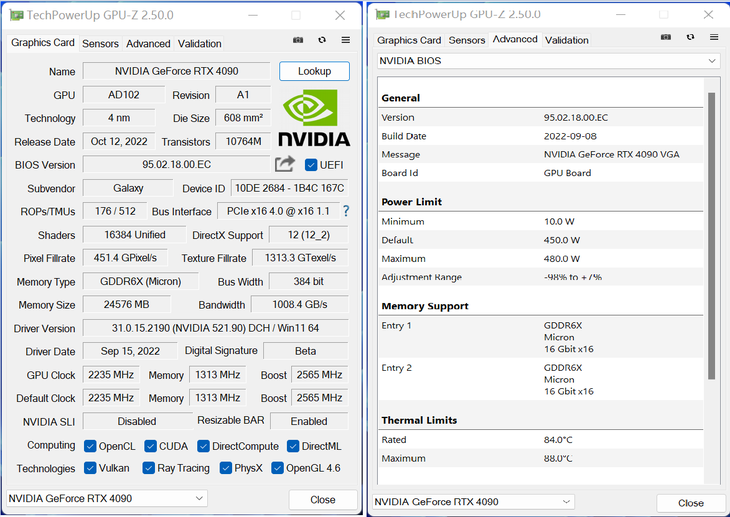Viewport: 730px width, 517px height.
Task: Click Close button in left window
Action: pos(323,500)
